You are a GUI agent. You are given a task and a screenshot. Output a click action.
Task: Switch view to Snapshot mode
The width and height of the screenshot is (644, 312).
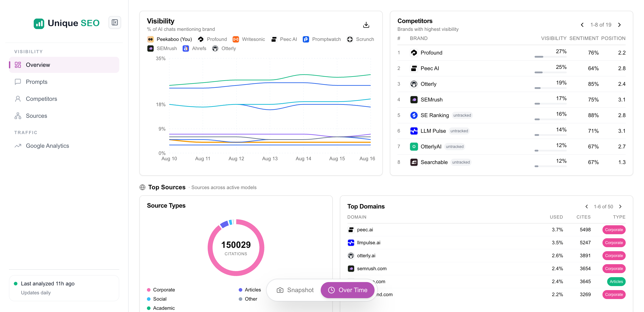tap(295, 290)
